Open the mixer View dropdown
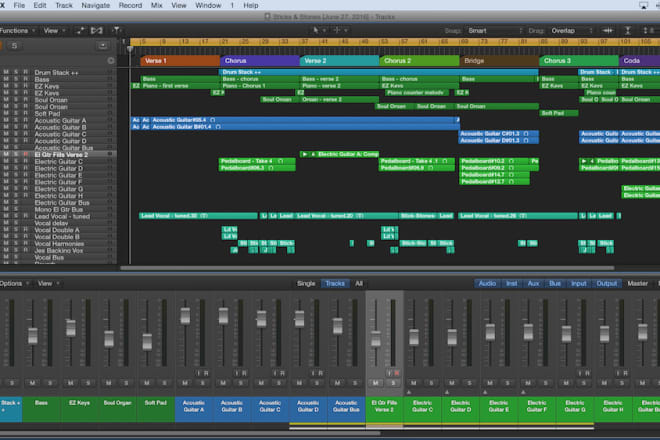 [x=48, y=283]
